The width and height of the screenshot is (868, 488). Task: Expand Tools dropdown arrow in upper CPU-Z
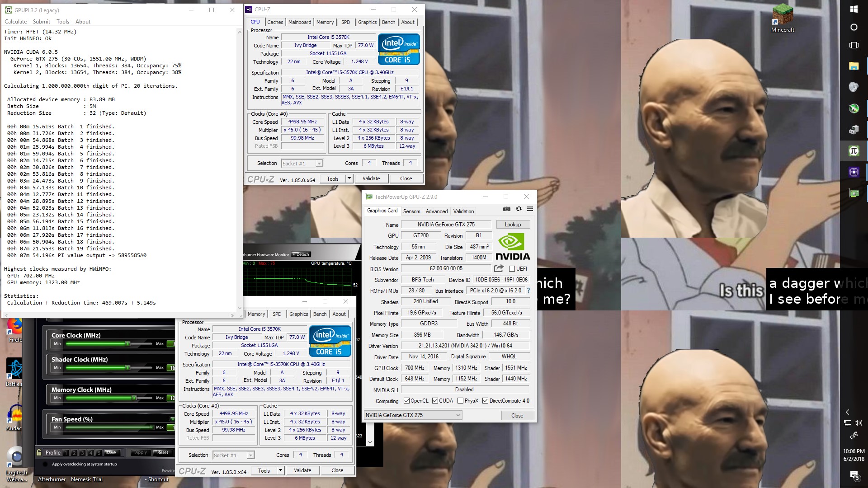pos(349,178)
